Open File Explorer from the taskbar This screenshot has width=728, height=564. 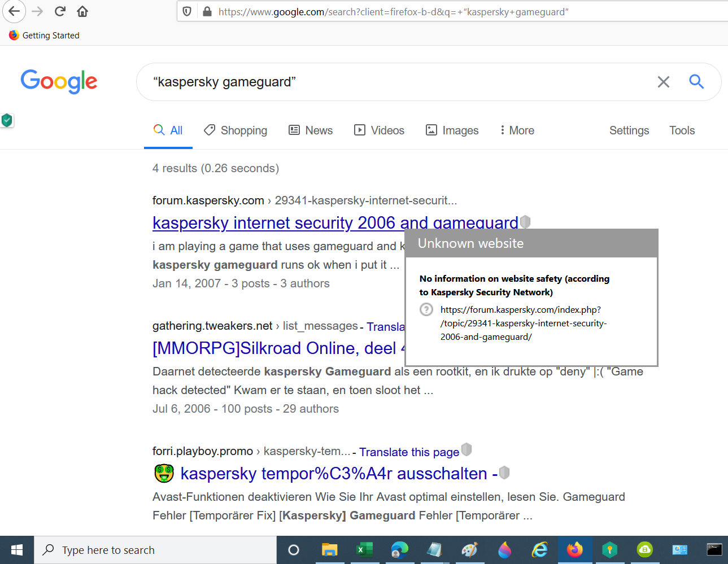coord(329,550)
